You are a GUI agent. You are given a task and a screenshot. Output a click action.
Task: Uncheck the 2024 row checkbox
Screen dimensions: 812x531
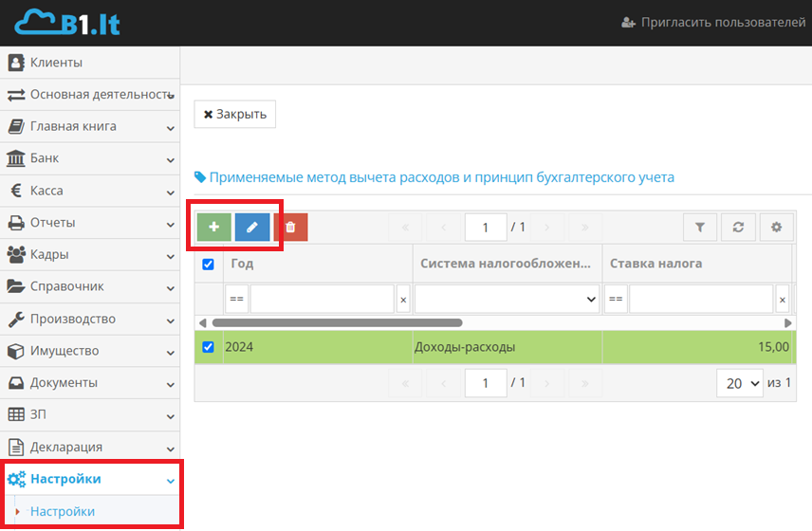tap(209, 347)
